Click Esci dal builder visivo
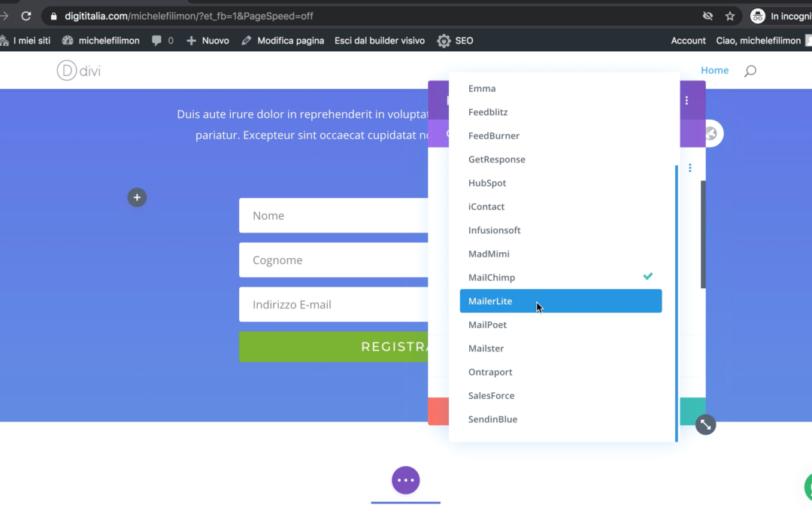812x508 pixels. click(x=380, y=41)
